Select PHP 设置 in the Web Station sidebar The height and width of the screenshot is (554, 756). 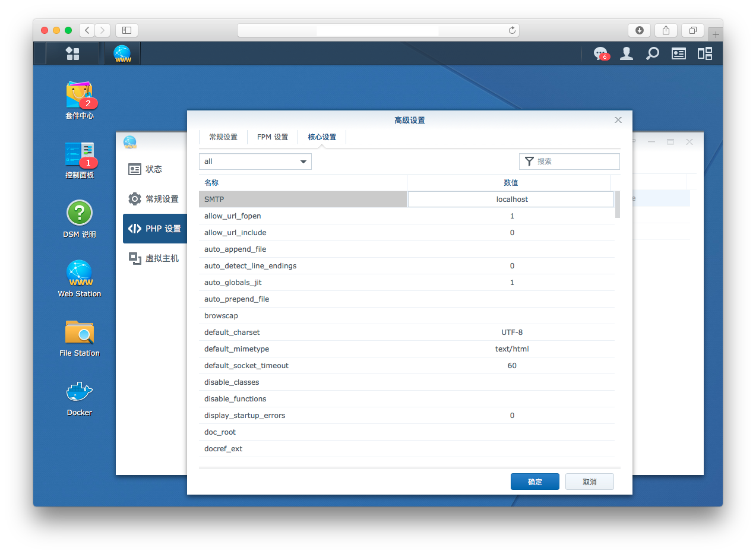155,229
